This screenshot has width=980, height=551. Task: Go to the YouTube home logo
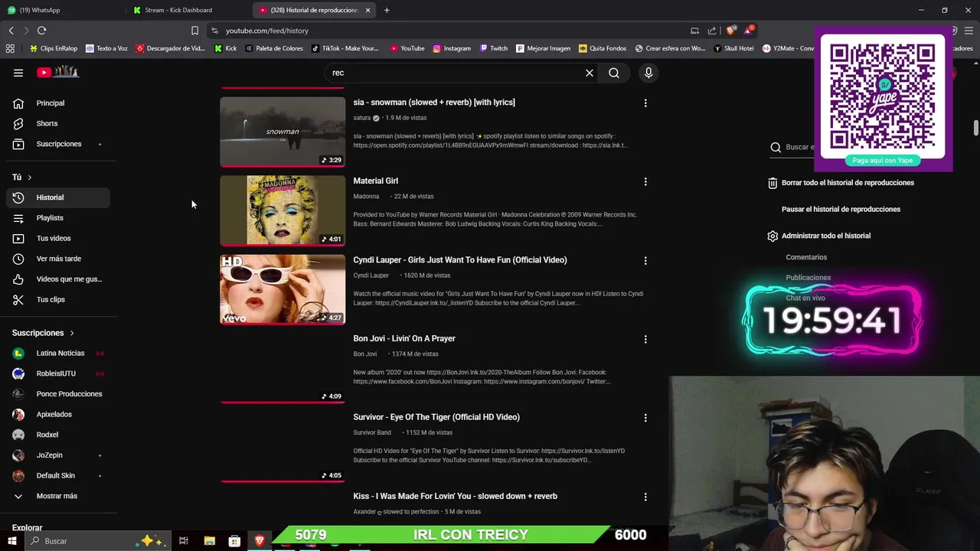coord(58,72)
